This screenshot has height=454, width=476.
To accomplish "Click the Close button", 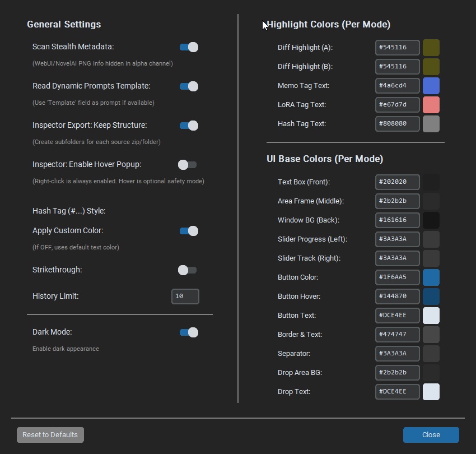I will (431, 435).
